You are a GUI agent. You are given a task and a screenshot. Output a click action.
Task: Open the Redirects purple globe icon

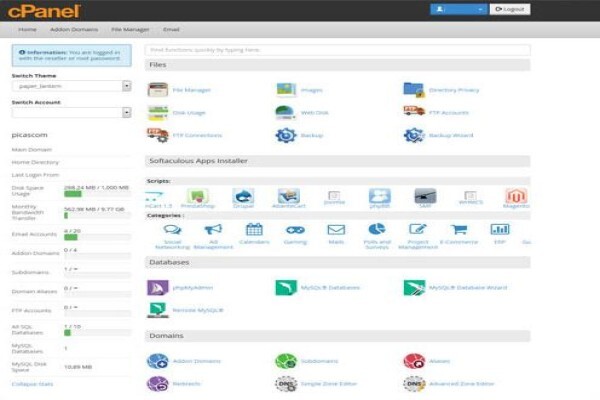pyautogui.click(x=158, y=384)
